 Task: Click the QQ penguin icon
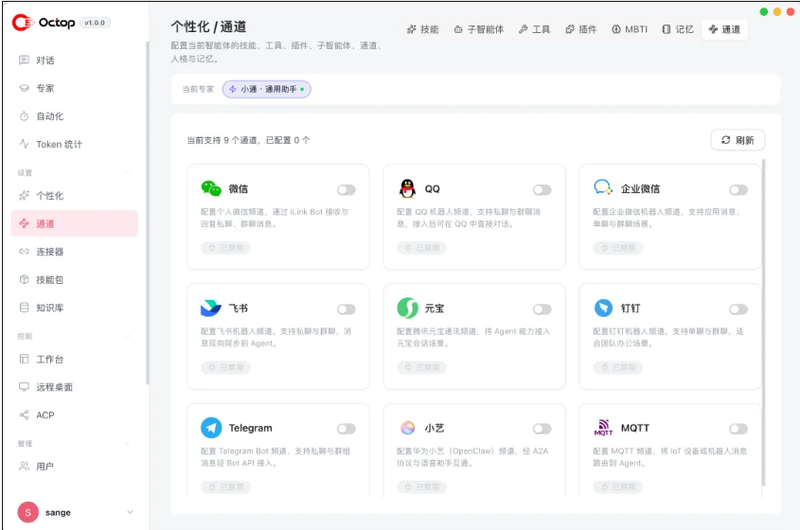click(407, 188)
